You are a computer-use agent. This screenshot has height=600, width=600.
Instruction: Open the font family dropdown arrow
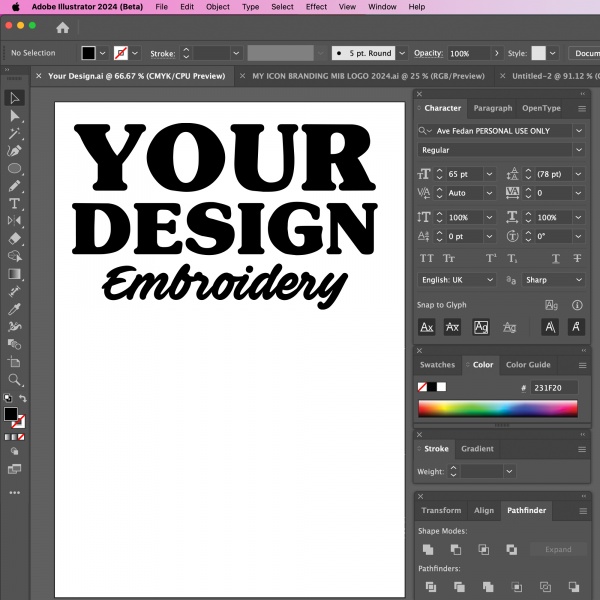pos(579,131)
